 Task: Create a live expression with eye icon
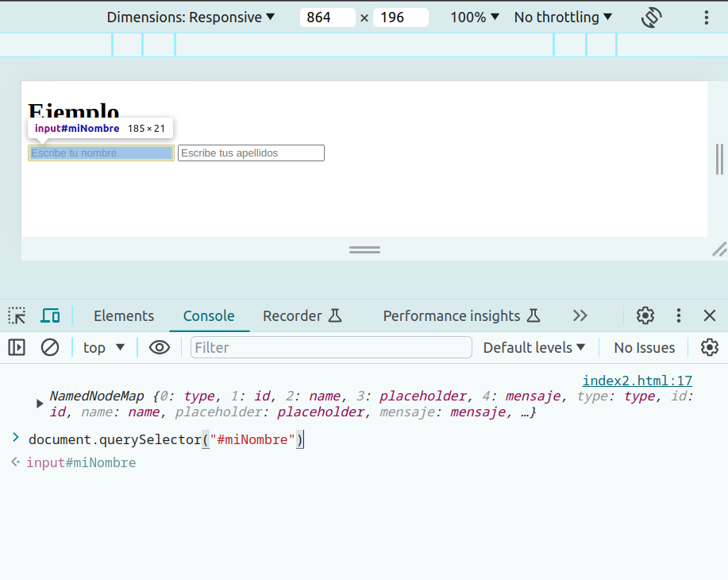point(160,347)
